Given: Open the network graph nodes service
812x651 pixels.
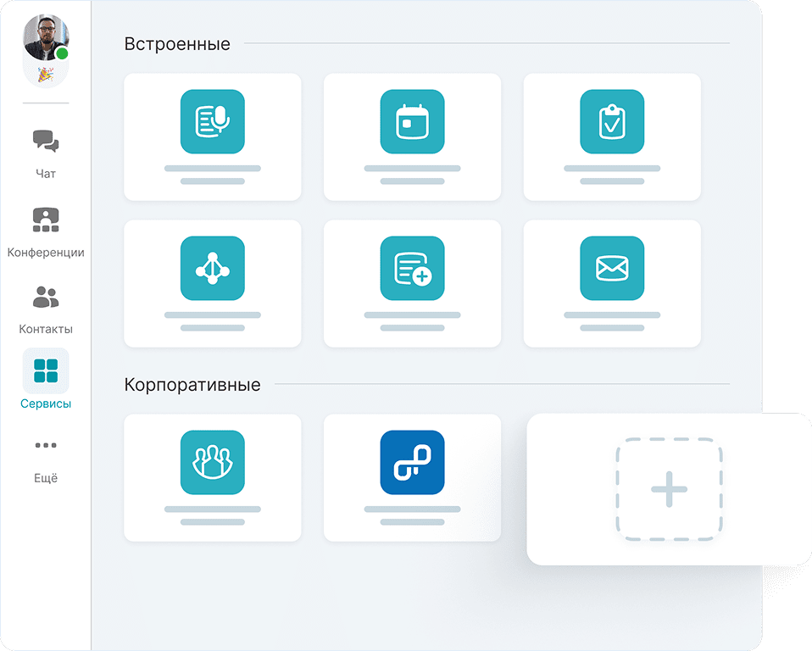Looking at the screenshot, I should tap(212, 268).
